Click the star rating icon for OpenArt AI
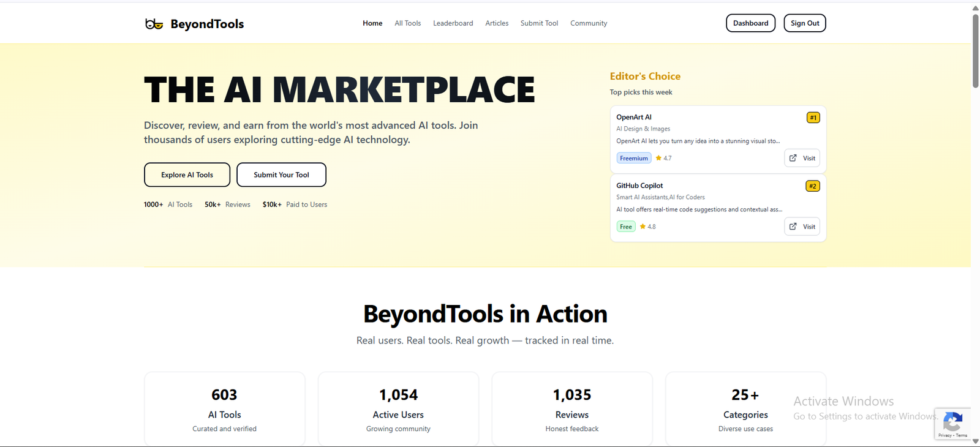This screenshot has width=980, height=447. pos(658,158)
